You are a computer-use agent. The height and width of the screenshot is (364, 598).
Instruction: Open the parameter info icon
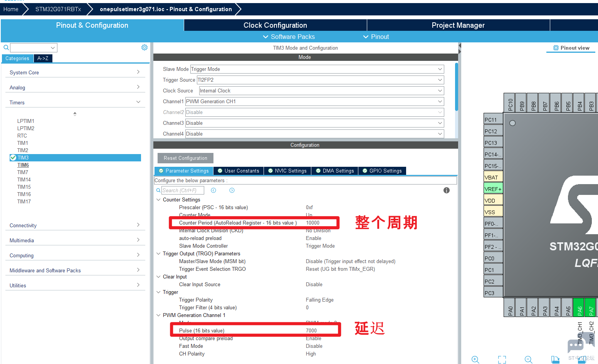coord(447,190)
